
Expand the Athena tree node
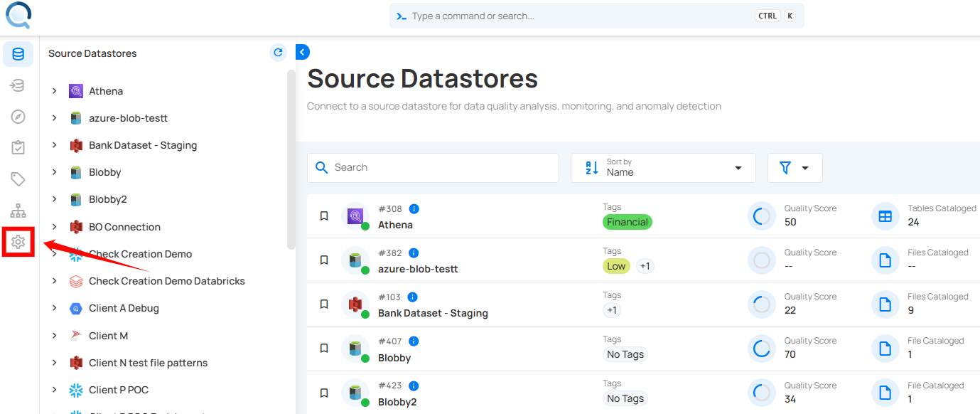click(x=54, y=91)
